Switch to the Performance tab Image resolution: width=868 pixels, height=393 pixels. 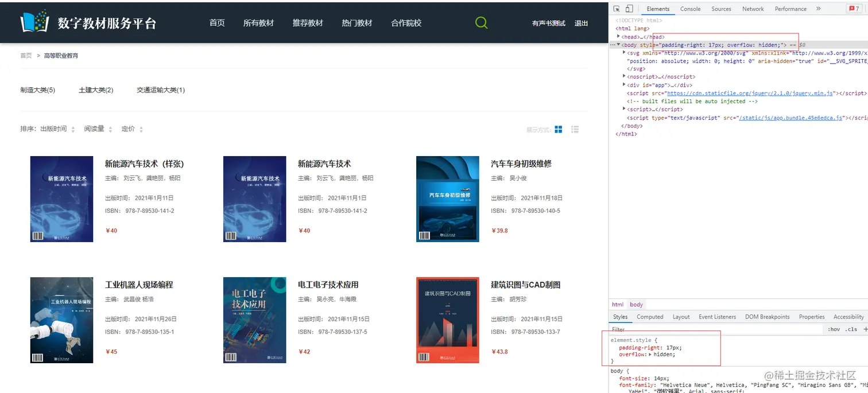pos(791,9)
